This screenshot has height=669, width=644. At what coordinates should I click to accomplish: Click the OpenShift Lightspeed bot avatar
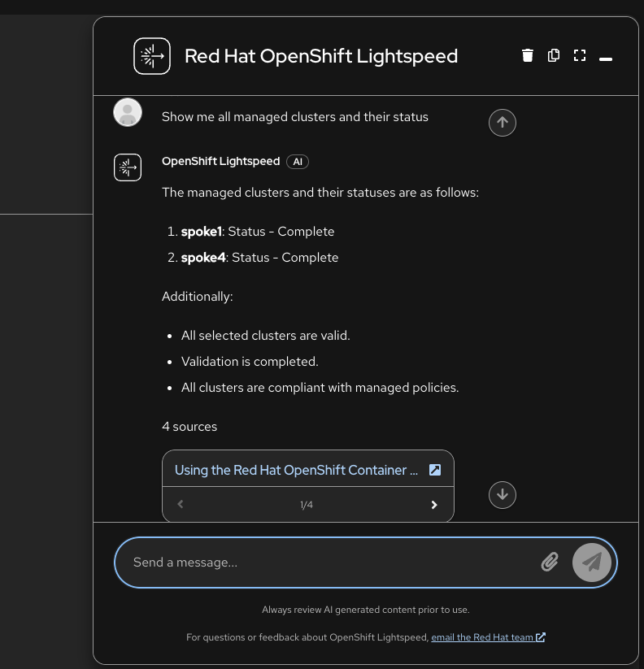coord(128,167)
